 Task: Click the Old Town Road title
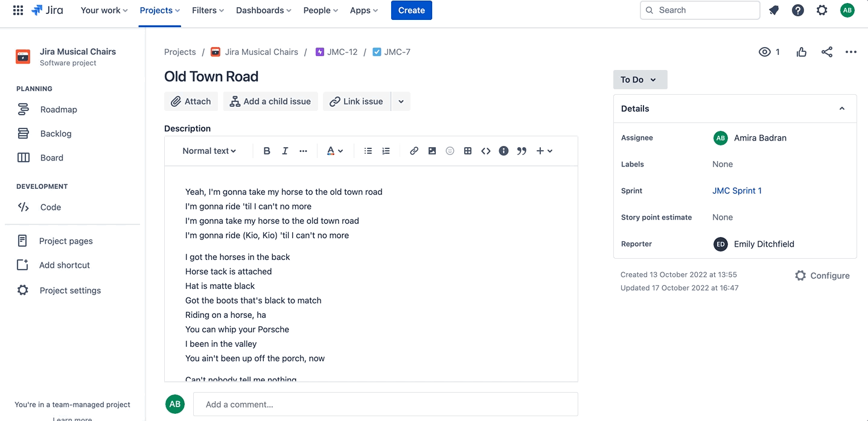coord(211,77)
